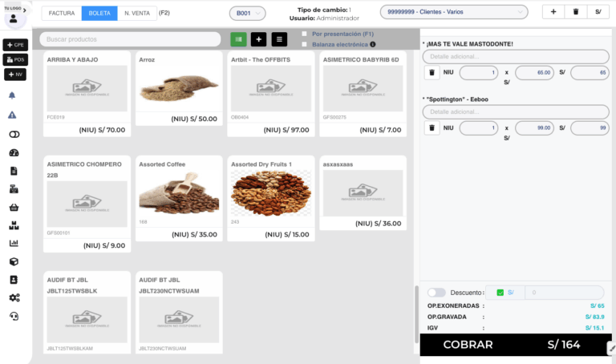Screen dimensions: 616x364
Task: Uncheck the green S/ discount checkbox
Action: click(500, 293)
